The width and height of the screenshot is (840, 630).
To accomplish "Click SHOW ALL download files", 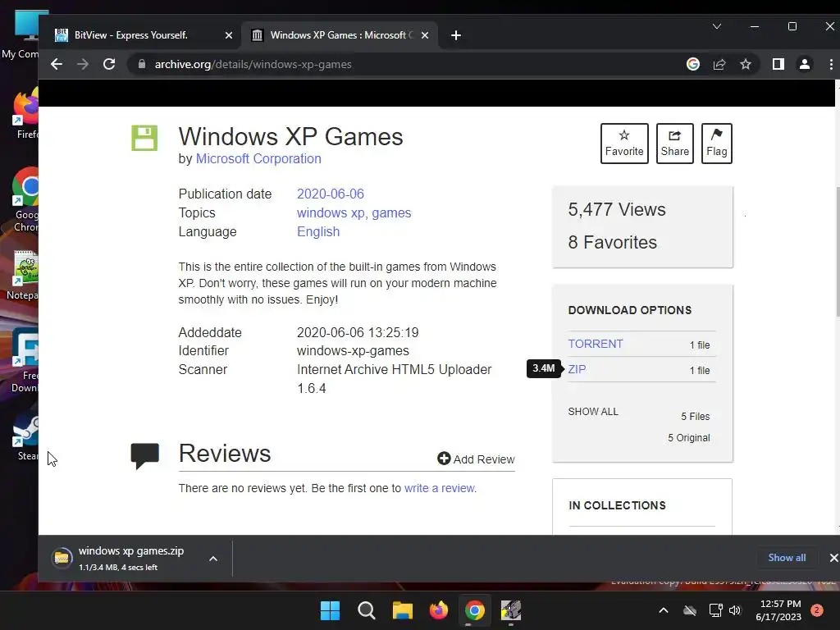I will pos(593,412).
